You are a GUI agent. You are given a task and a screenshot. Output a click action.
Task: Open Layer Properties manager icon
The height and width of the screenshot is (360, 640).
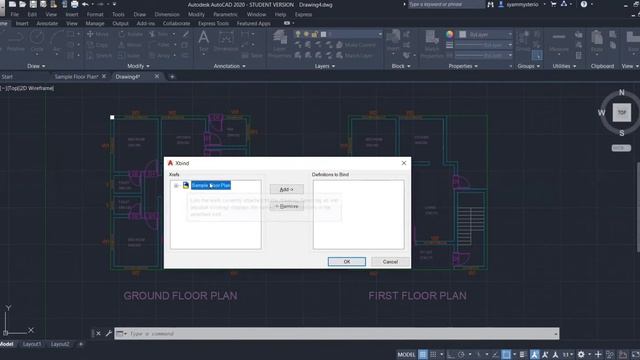tap(280, 43)
